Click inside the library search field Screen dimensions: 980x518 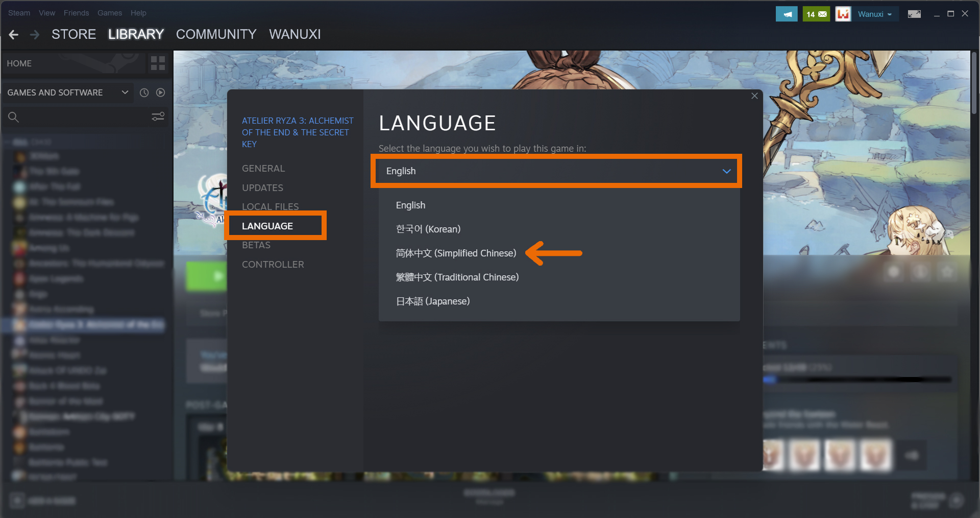(77, 117)
